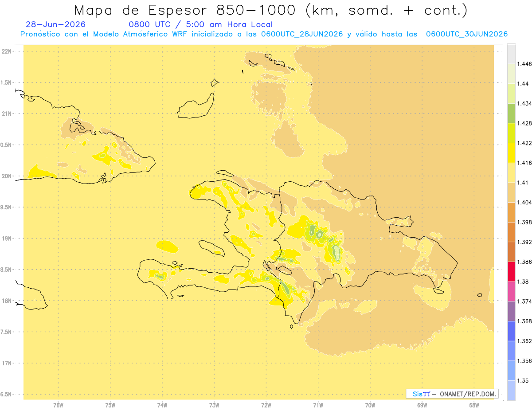Click the '76W' longitude label
This screenshot has height=411, width=532.
coord(58,405)
